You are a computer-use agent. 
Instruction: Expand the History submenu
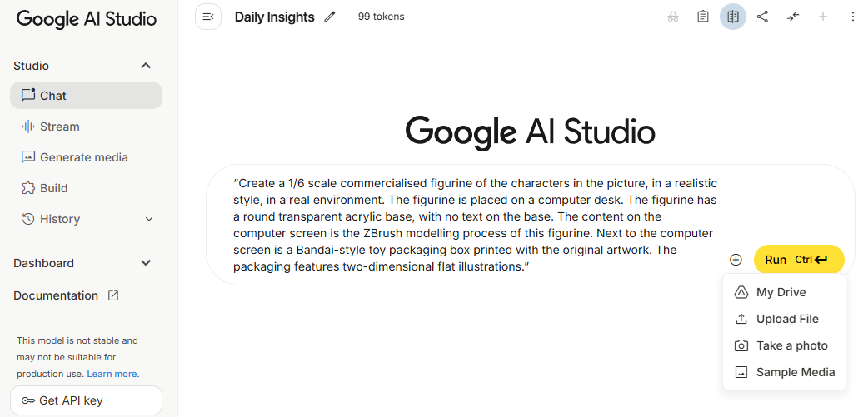tap(150, 219)
